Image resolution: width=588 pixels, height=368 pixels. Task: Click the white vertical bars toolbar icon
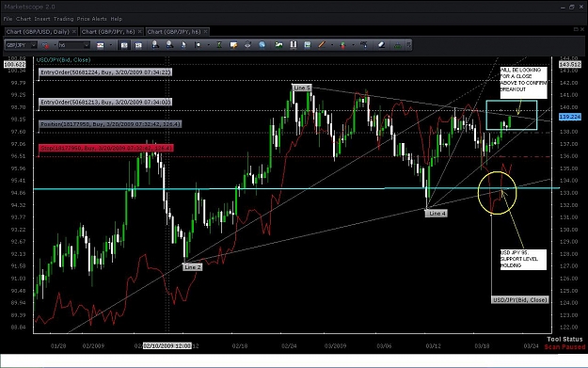(x=294, y=45)
